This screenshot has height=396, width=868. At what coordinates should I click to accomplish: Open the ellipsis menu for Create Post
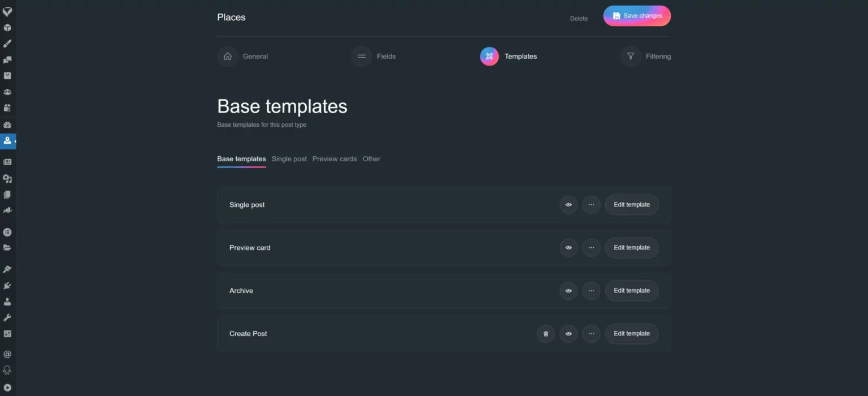591,334
